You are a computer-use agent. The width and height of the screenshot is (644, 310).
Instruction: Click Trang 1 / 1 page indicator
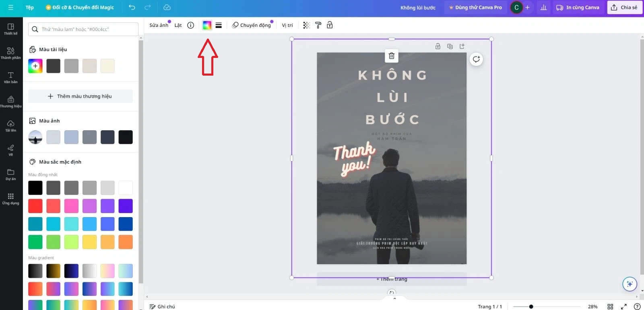coord(490,306)
